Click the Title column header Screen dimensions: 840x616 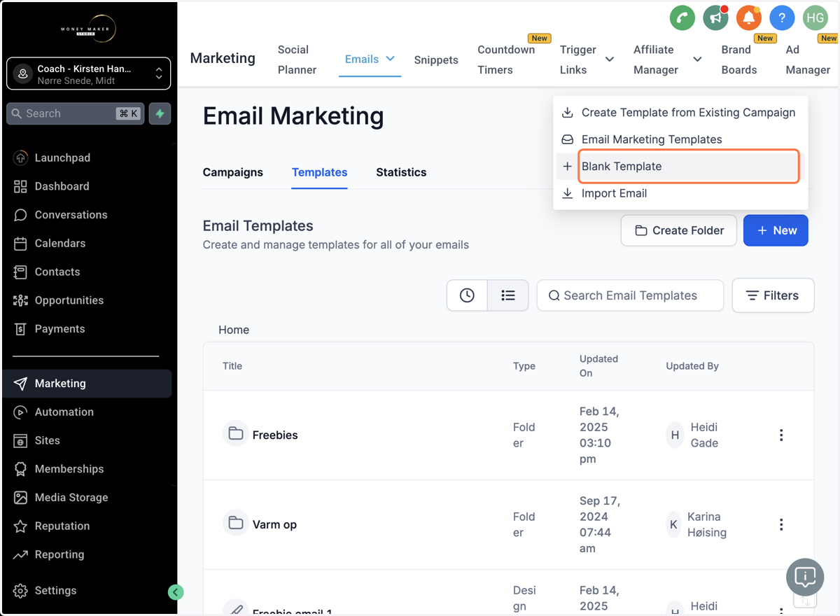tap(232, 366)
